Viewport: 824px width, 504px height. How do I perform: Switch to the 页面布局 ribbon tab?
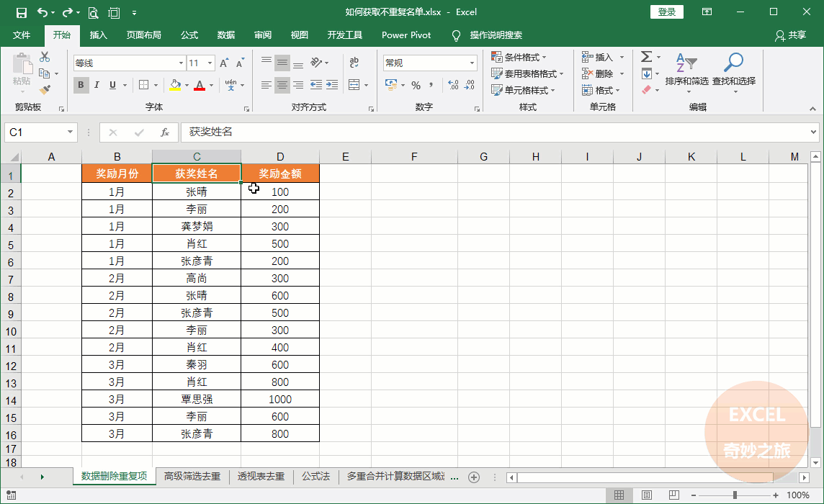(x=143, y=35)
